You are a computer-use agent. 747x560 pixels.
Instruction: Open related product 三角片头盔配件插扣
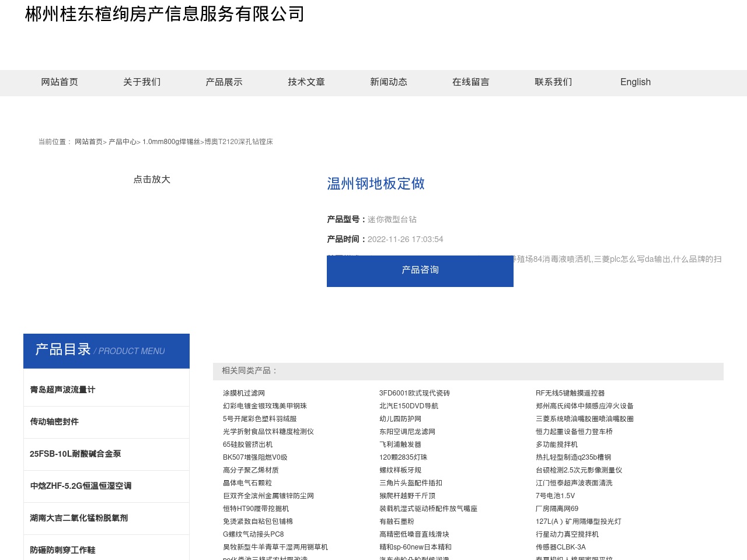pos(411,483)
